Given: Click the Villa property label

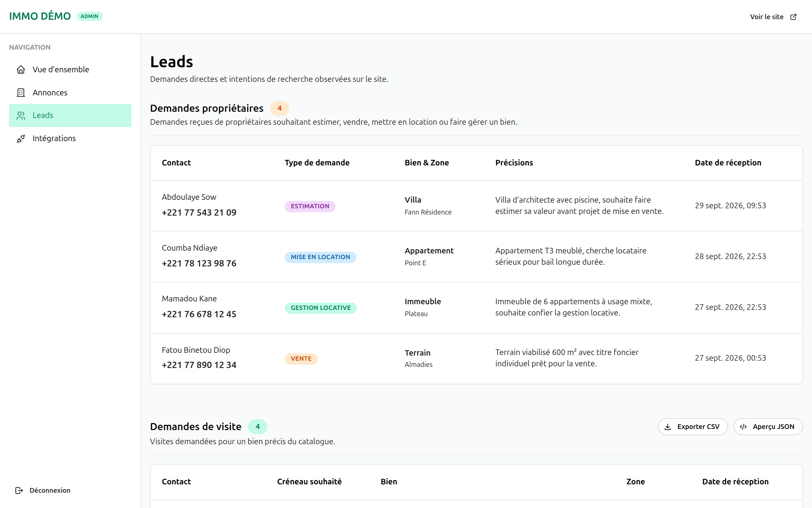Looking at the screenshot, I should [x=413, y=200].
